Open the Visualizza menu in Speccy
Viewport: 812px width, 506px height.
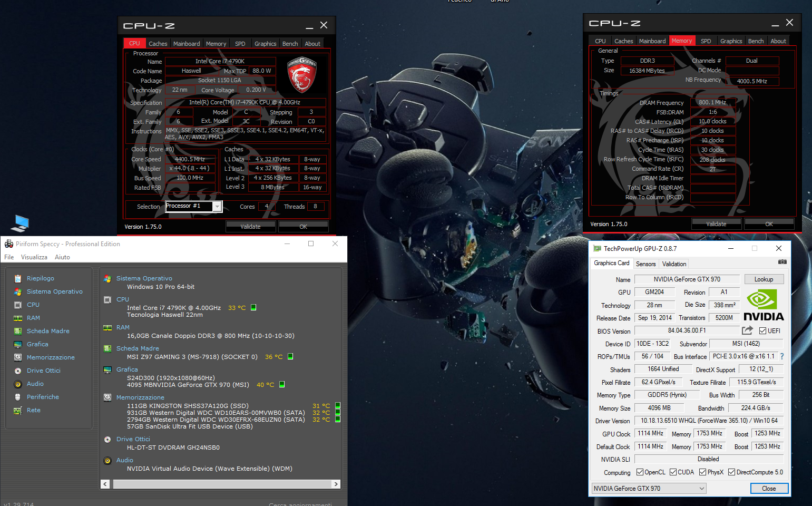click(x=34, y=257)
